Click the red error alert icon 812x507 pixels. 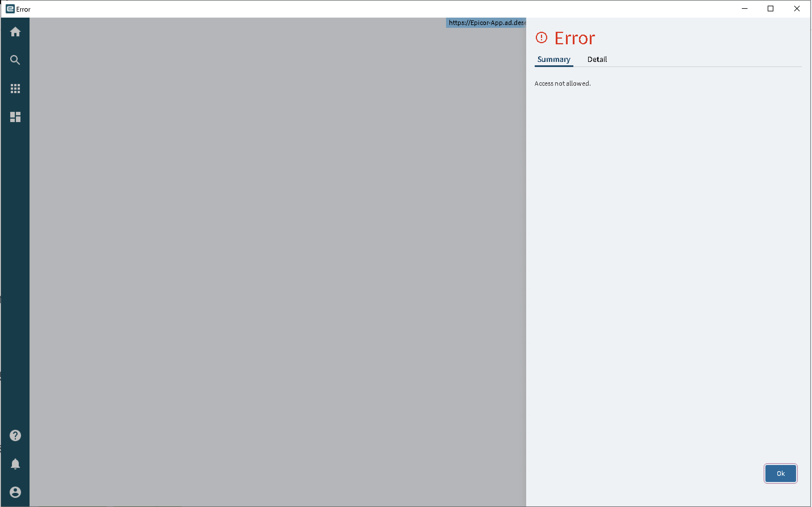542,37
